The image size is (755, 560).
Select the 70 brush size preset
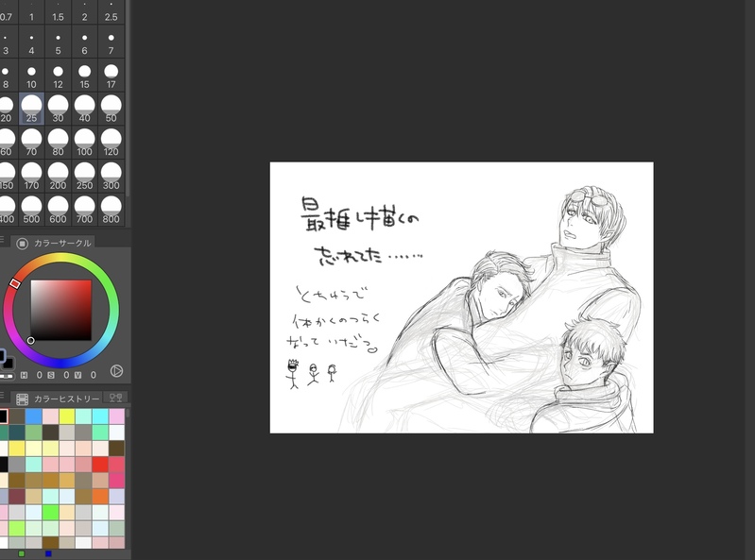coord(31,143)
